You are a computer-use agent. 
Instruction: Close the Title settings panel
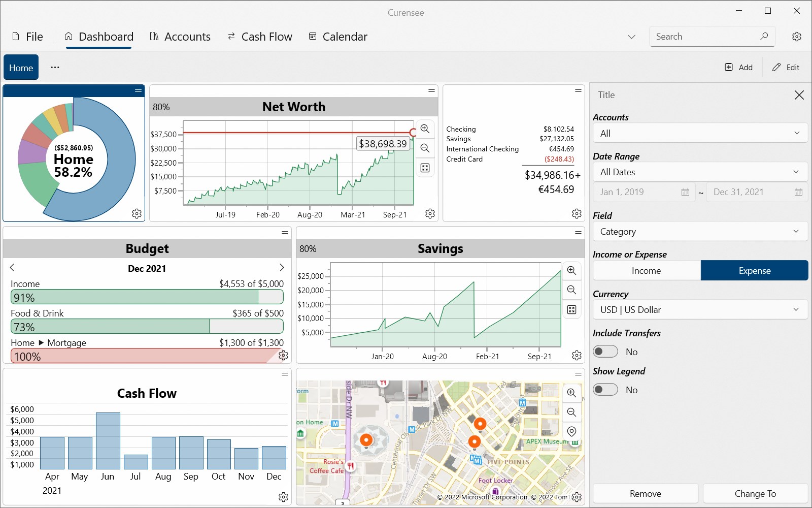coord(799,95)
